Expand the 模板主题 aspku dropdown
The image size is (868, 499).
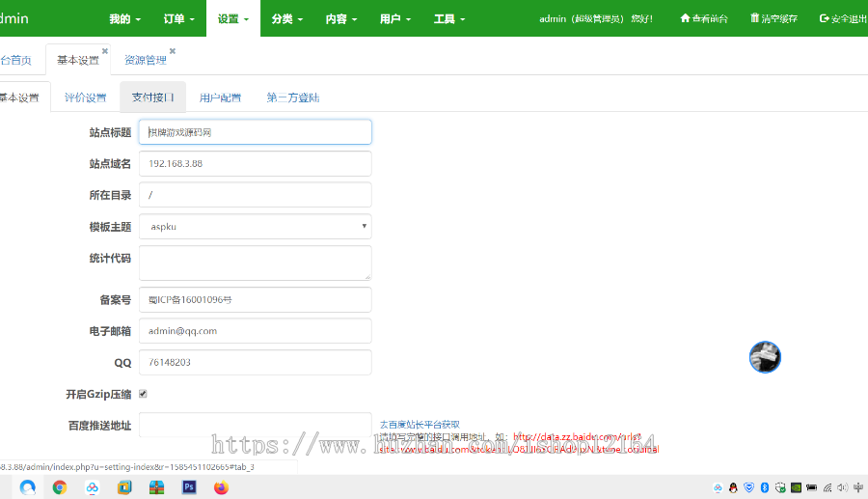tap(256, 227)
